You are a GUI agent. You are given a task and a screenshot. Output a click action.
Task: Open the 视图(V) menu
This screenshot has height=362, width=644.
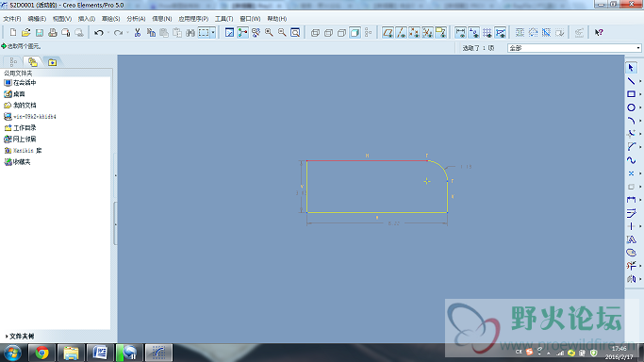pos(62,19)
